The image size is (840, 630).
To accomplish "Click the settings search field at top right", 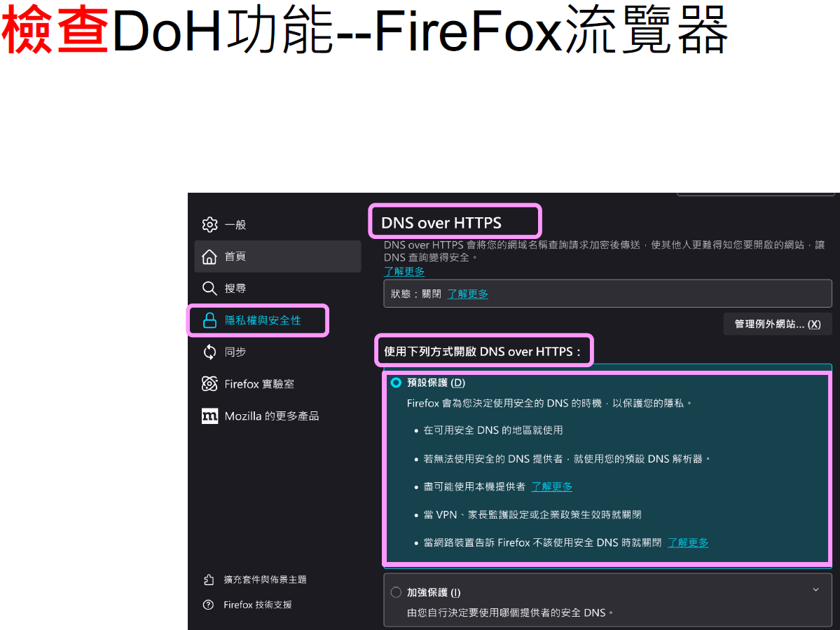I will [755, 194].
